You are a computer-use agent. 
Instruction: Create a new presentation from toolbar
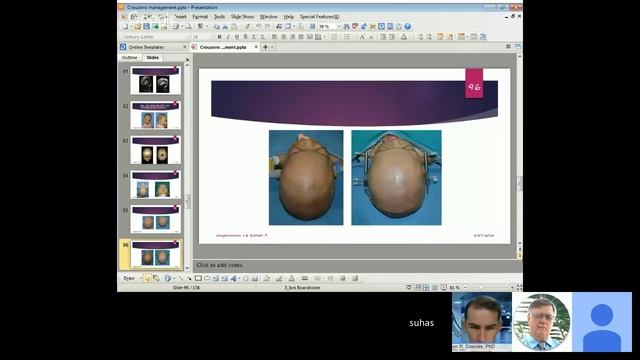click(x=125, y=27)
